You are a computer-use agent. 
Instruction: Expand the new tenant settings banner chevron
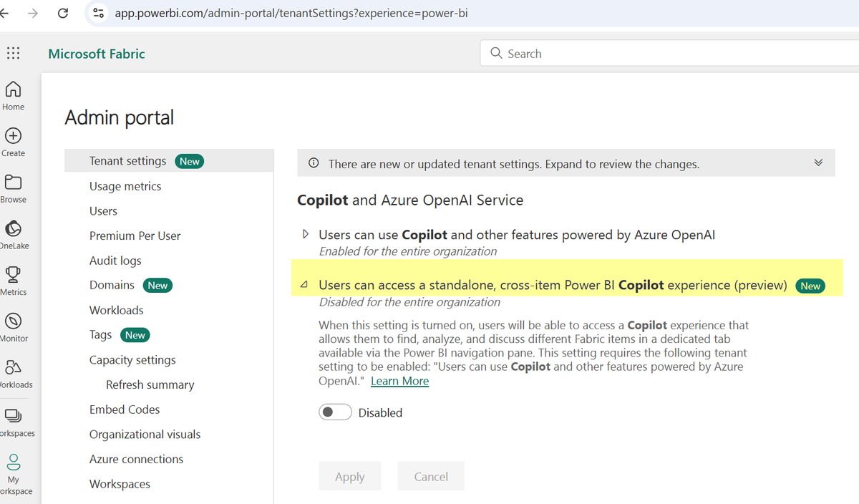pyautogui.click(x=818, y=163)
